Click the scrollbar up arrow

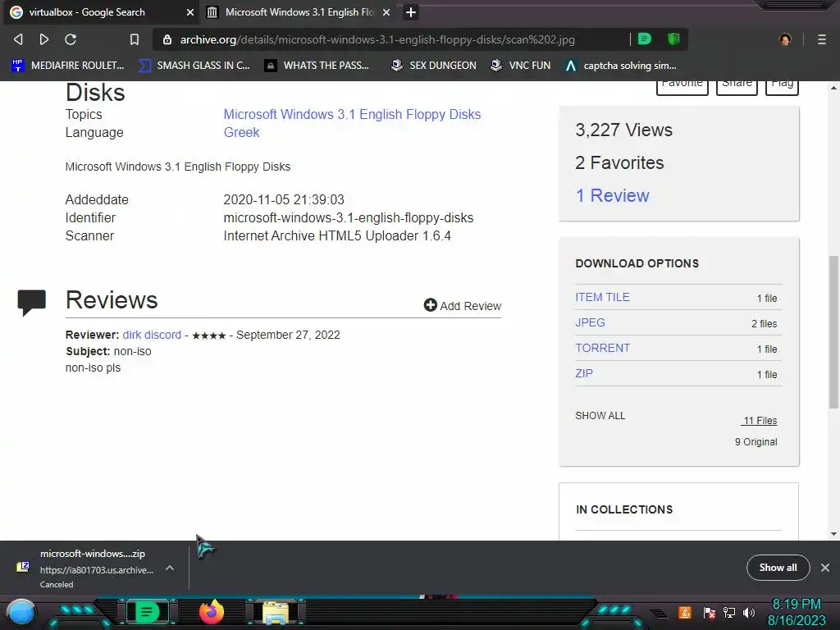tap(833, 87)
